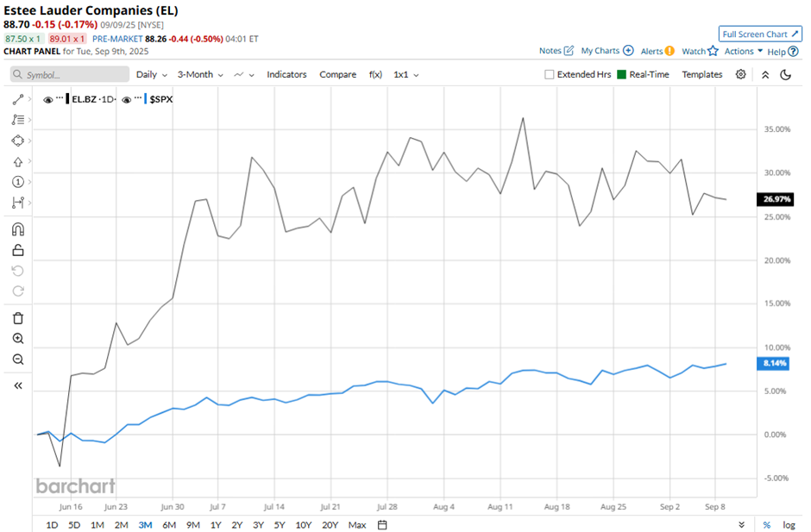The height and width of the screenshot is (532, 811).
Task: Toggle the drawing lock icon
Action: tap(17, 250)
